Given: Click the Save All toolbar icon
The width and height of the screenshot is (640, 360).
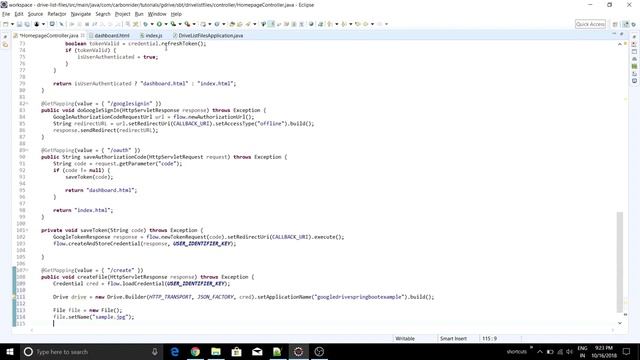Looking at the screenshot, I should pyautogui.click(x=27, y=24).
